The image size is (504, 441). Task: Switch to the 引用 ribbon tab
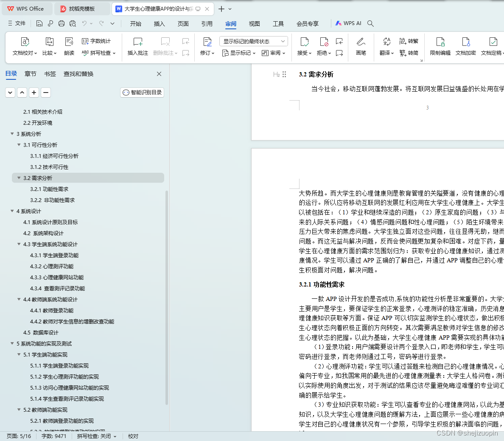(x=207, y=23)
